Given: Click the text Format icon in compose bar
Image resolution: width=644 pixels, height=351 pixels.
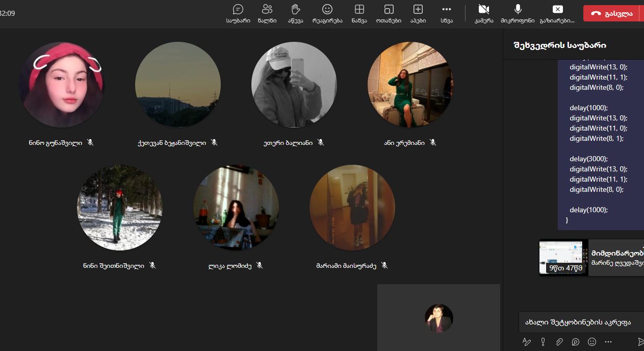Looking at the screenshot, I should pyautogui.click(x=527, y=342).
